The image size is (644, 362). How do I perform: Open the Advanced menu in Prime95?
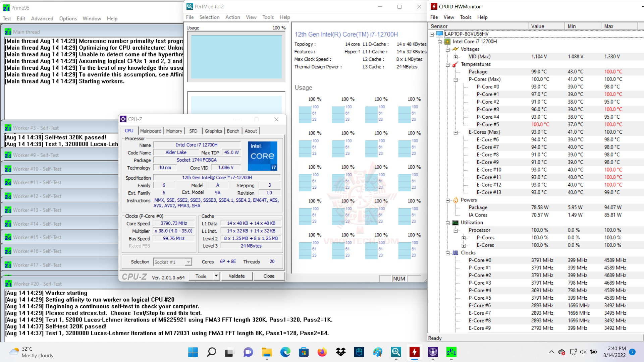[x=42, y=18]
